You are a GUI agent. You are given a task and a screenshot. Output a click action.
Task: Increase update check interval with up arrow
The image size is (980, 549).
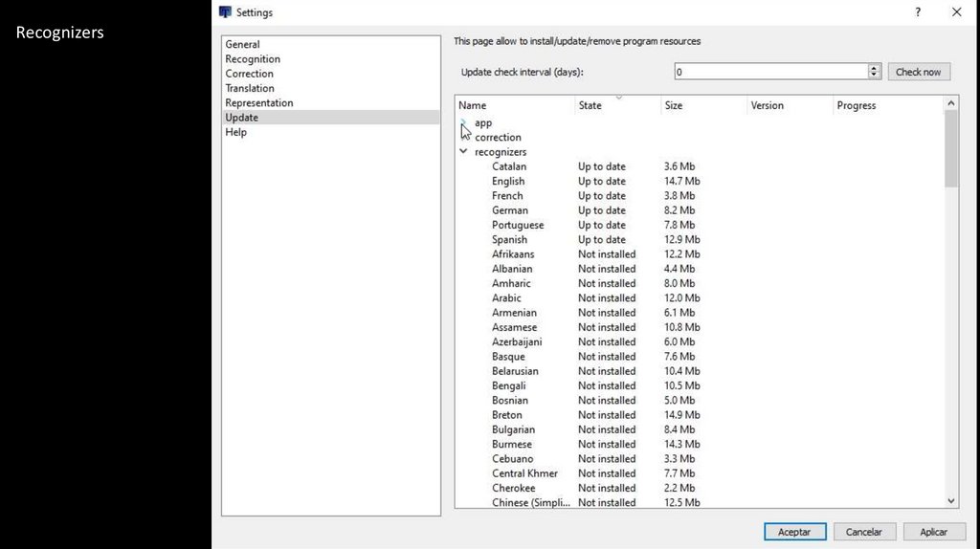point(874,68)
